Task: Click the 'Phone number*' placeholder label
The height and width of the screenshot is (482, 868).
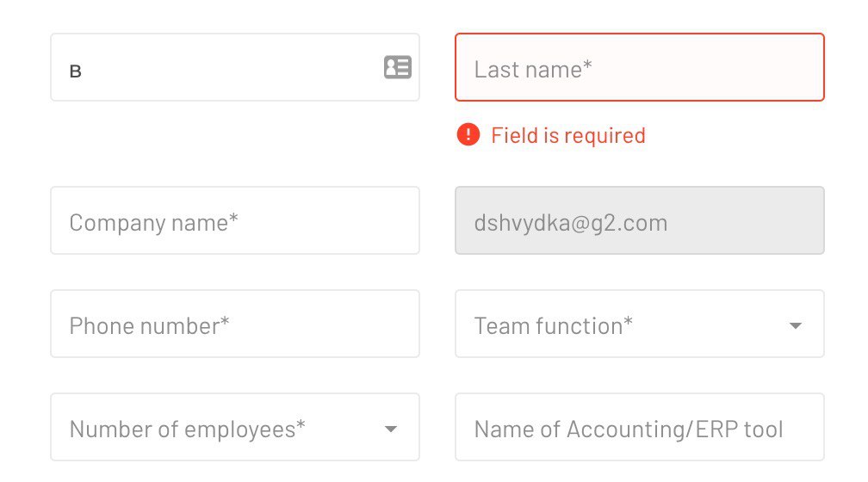Action: tap(150, 326)
